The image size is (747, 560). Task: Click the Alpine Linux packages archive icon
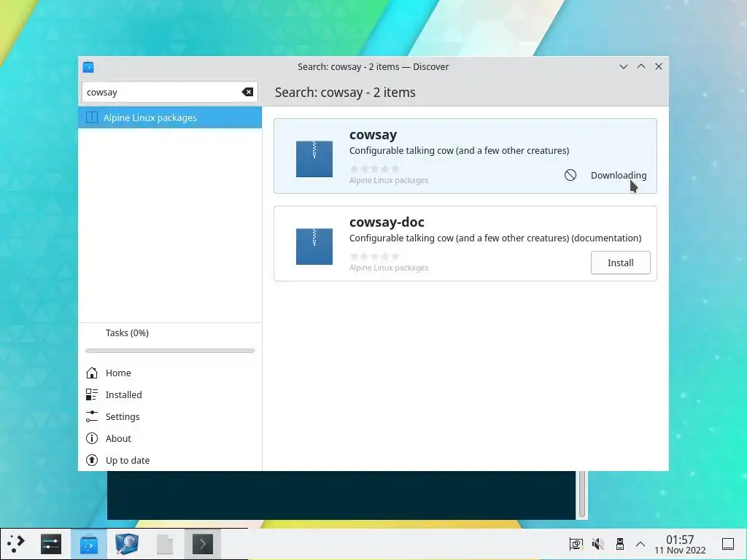coord(92,117)
